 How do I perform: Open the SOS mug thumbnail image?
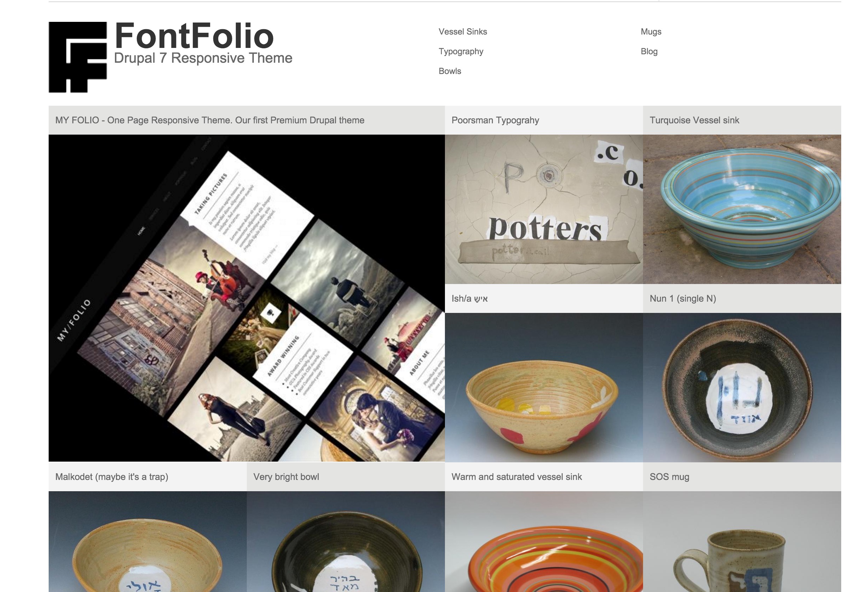click(x=742, y=542)
